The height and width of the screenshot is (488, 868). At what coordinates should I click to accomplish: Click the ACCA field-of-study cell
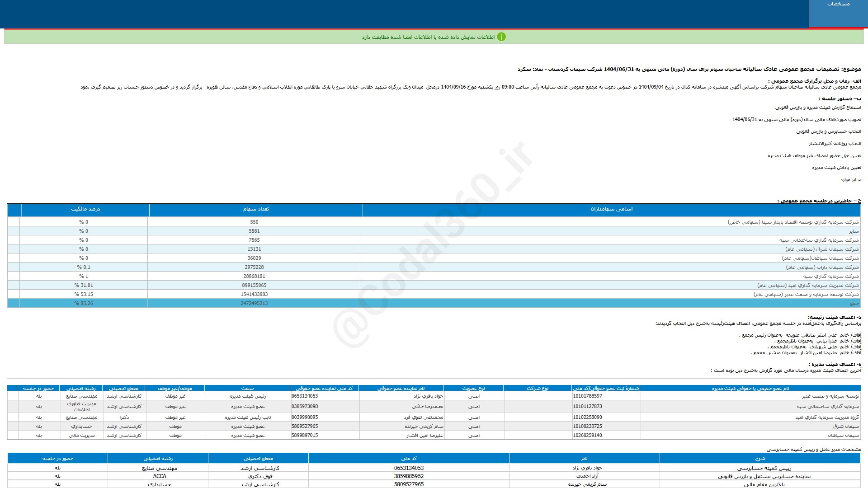tap(159, 476)
